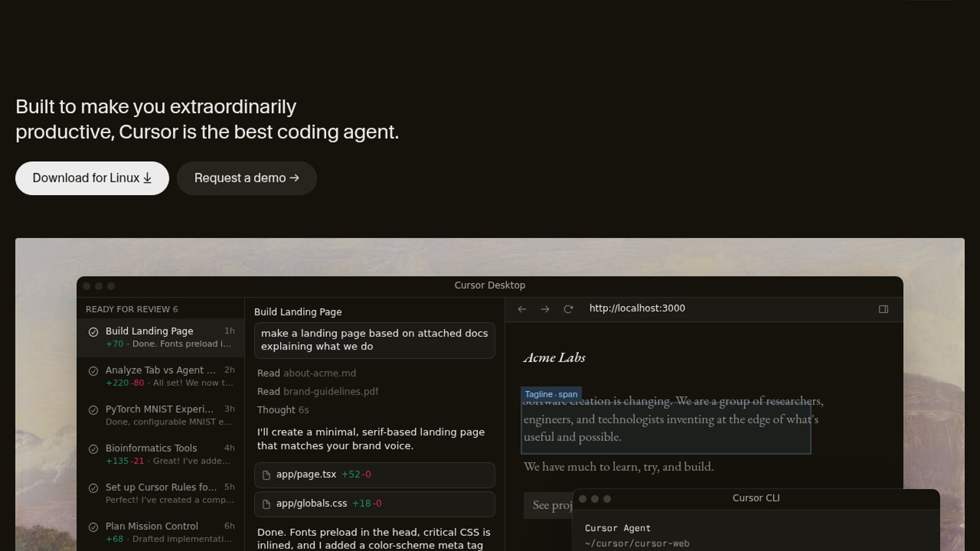Expand the Thought 6s step
This screenshot has height=551, width=980.
pos(283,410)
